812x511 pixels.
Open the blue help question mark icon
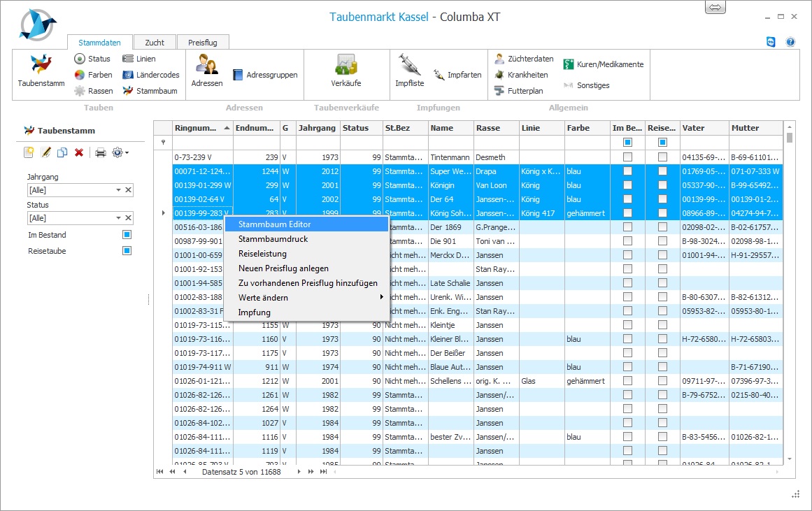(790, 42)
